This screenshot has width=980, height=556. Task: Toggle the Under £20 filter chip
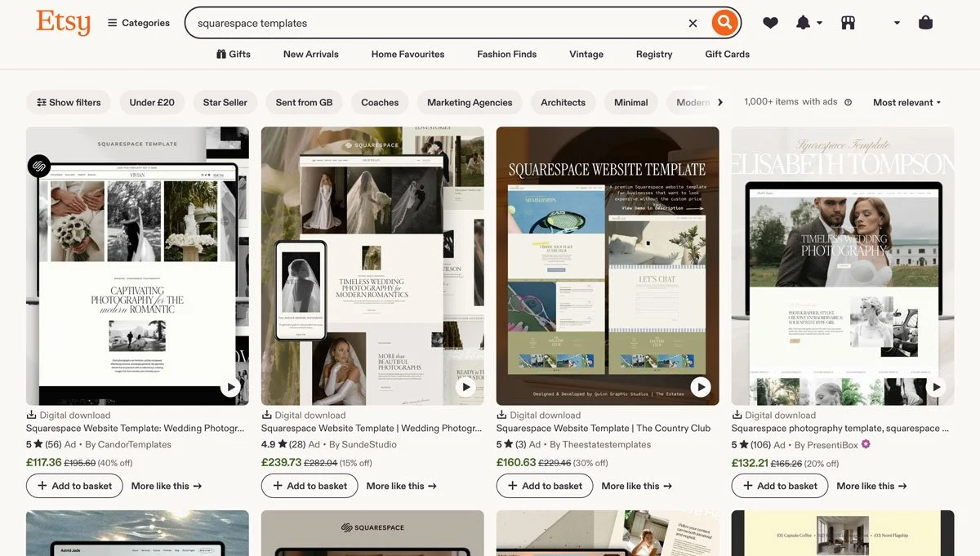tap(152, 102)
